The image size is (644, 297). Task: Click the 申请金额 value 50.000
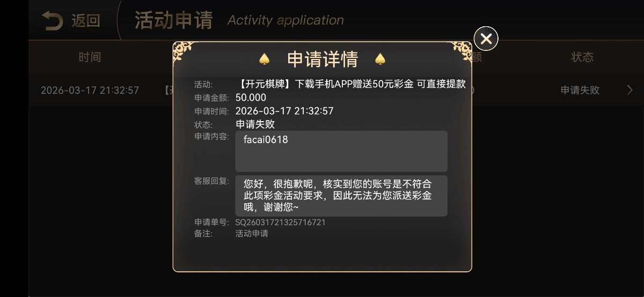[251, 98]
